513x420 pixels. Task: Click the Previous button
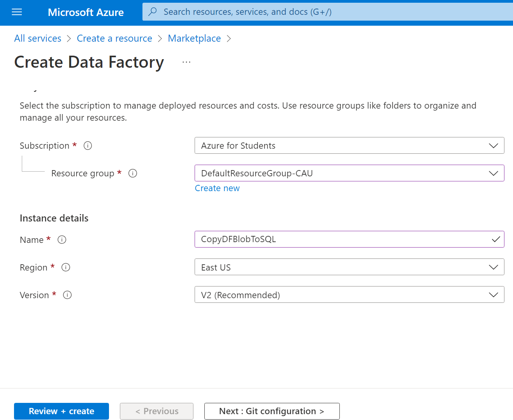(156, 411)
